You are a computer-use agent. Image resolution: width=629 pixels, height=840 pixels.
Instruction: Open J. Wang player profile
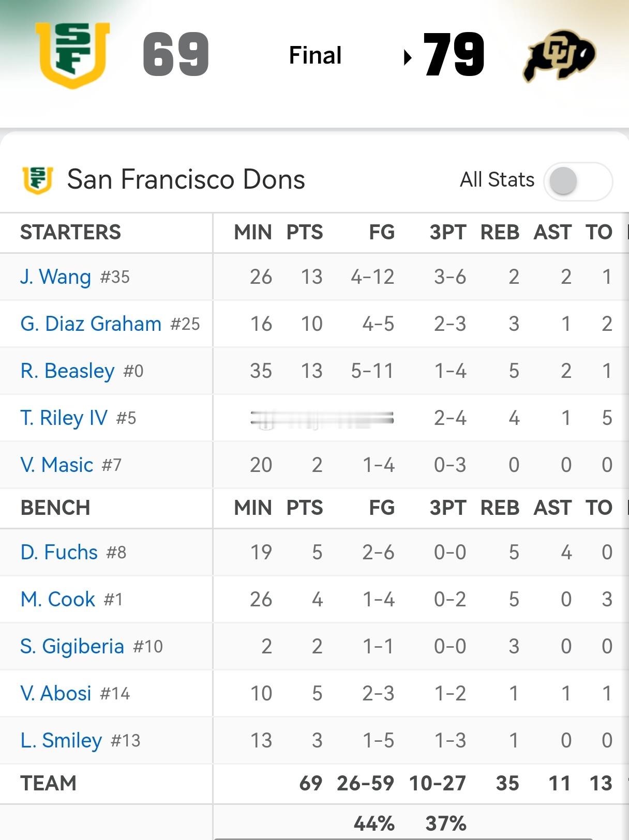coord(55,277)
